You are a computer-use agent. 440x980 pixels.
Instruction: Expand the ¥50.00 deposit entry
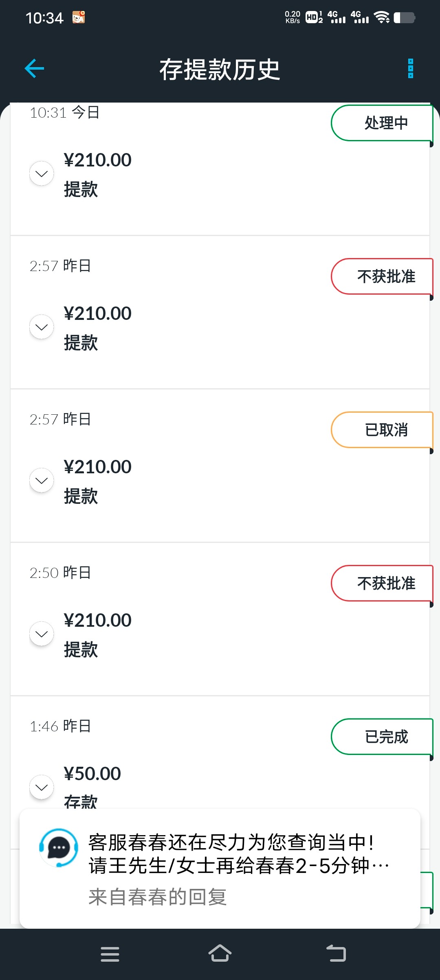tap(42, 787)
